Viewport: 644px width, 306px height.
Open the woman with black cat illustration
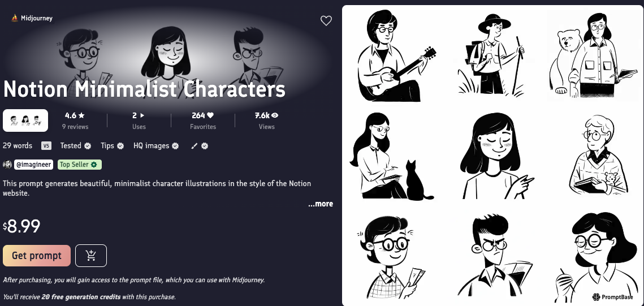(391, 157)
